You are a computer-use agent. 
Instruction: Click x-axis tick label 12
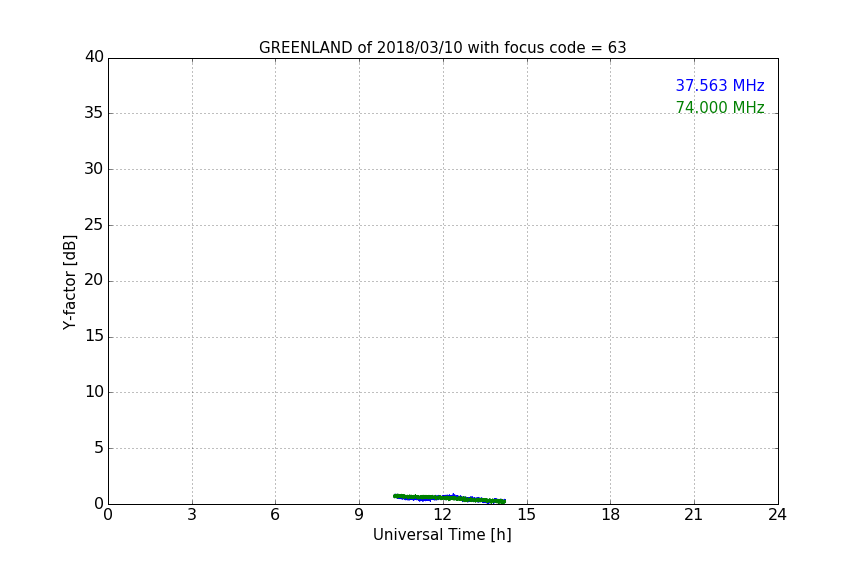[443, 515]
